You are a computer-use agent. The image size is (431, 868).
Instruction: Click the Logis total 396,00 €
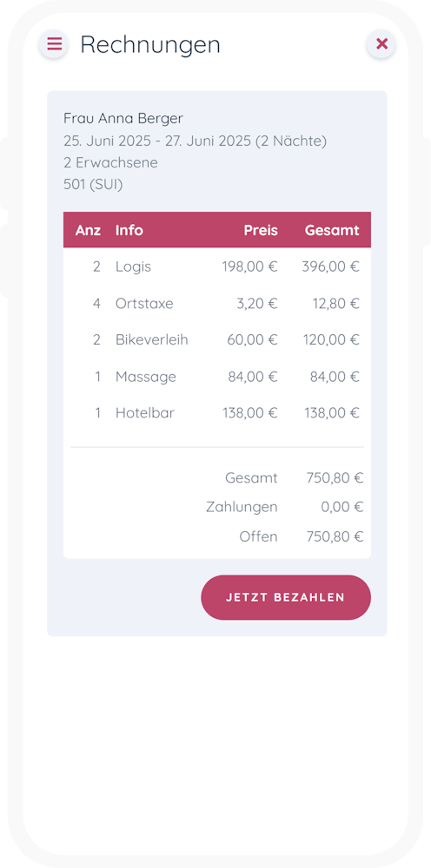coord(331,266)
